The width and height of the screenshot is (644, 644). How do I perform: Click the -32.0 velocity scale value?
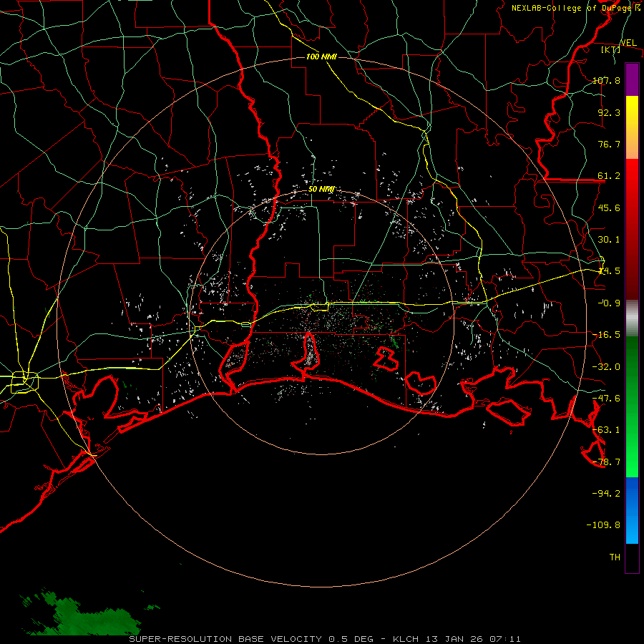click(606, 367)
